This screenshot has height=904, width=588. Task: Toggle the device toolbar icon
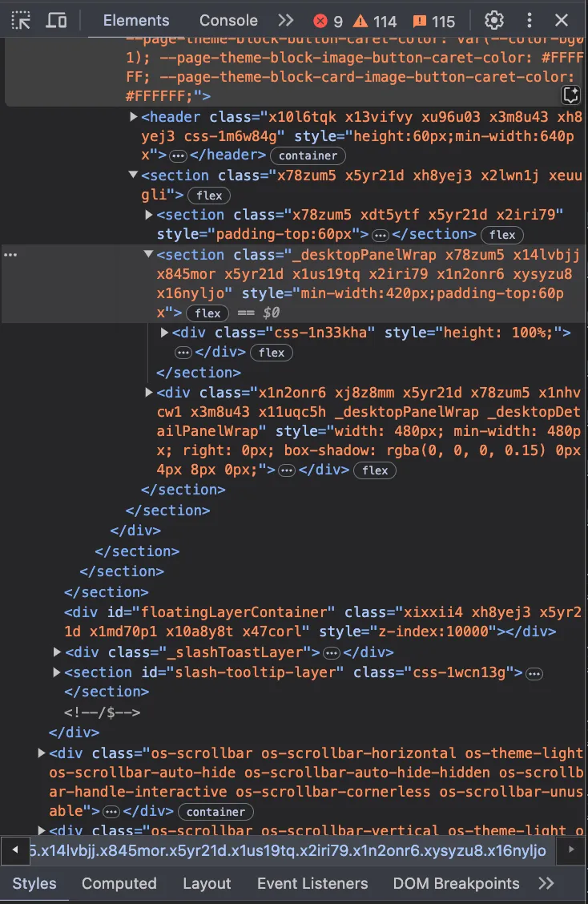point(56,21)
